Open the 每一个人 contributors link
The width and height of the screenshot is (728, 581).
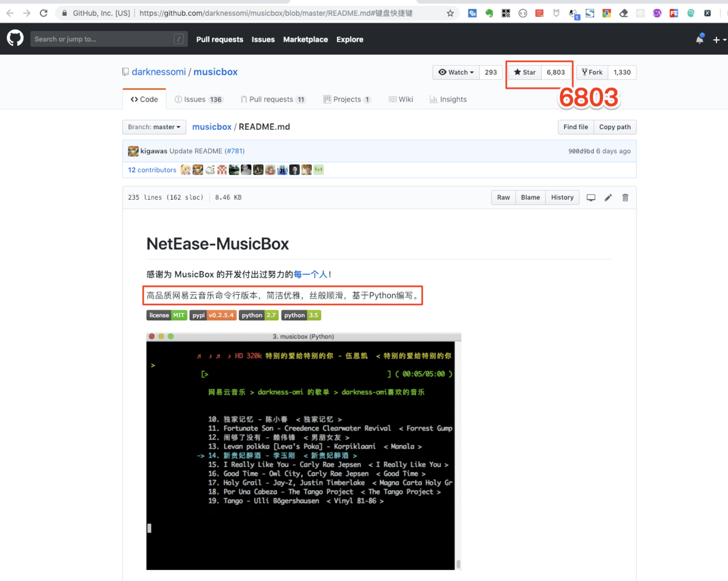[x=311, y=274]
